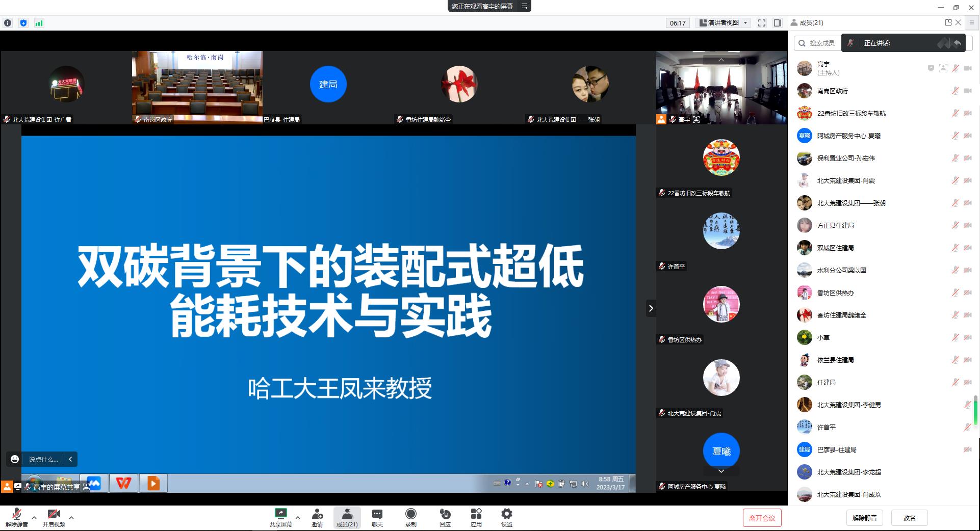Unmute microphone with 解除静音 toolbar button

(x=16, y=517)
